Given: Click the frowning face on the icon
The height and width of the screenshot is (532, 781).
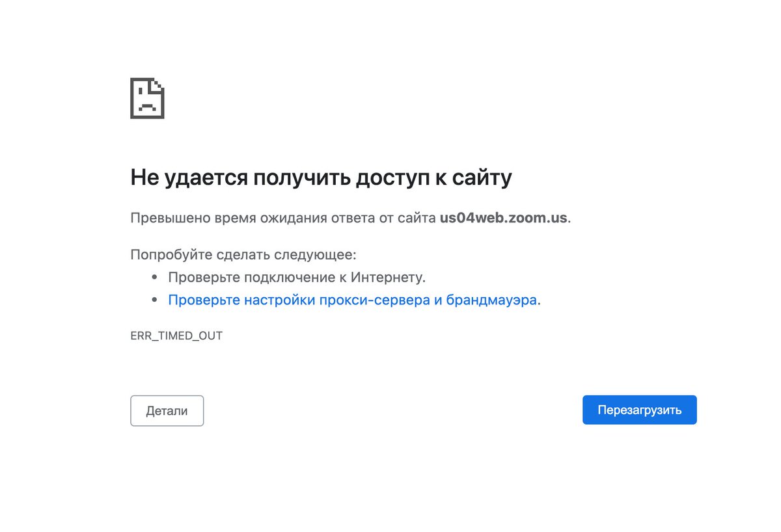Looking at the screenshot, I should [x=147, y=104].
